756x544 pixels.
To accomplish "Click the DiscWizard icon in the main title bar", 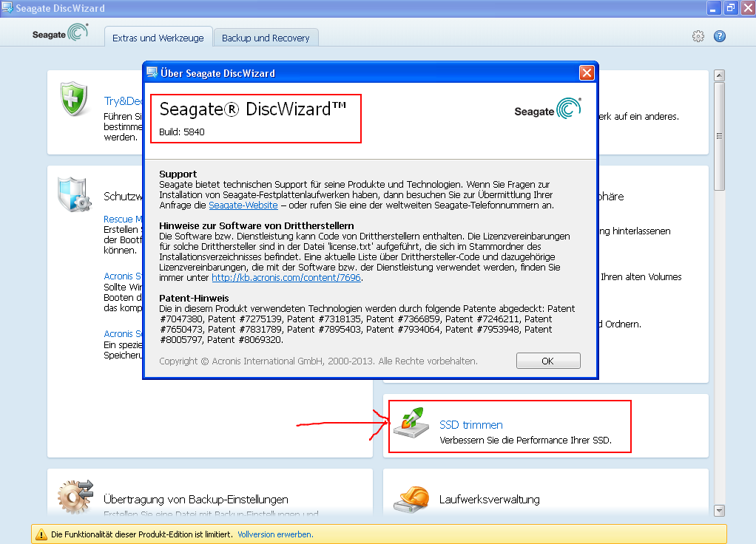I will click(x=7, y=7).
